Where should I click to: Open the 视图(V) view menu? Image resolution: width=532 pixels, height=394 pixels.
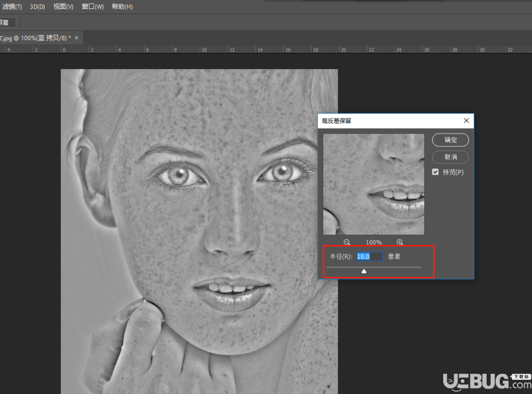pyautogui.click(x=63, y=7)
